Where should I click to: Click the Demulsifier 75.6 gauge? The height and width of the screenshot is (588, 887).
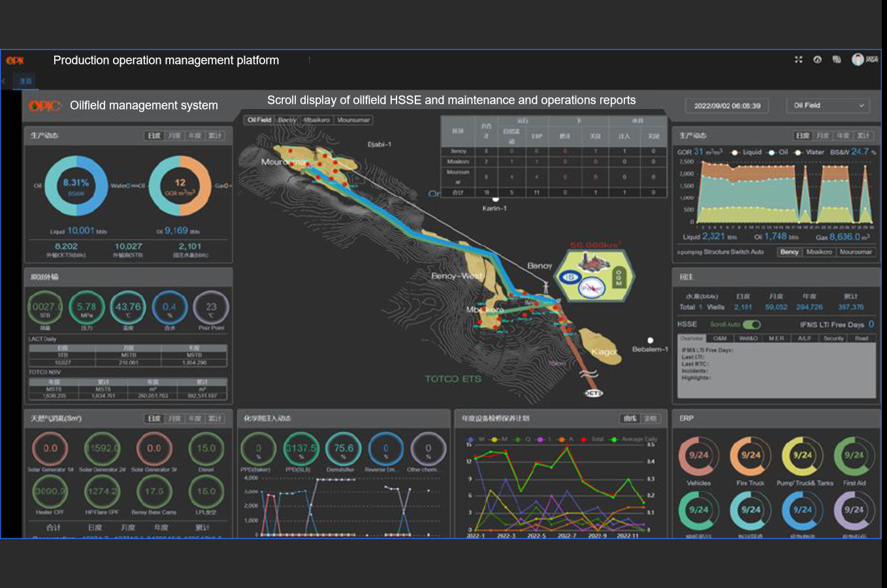pos(344,449)
